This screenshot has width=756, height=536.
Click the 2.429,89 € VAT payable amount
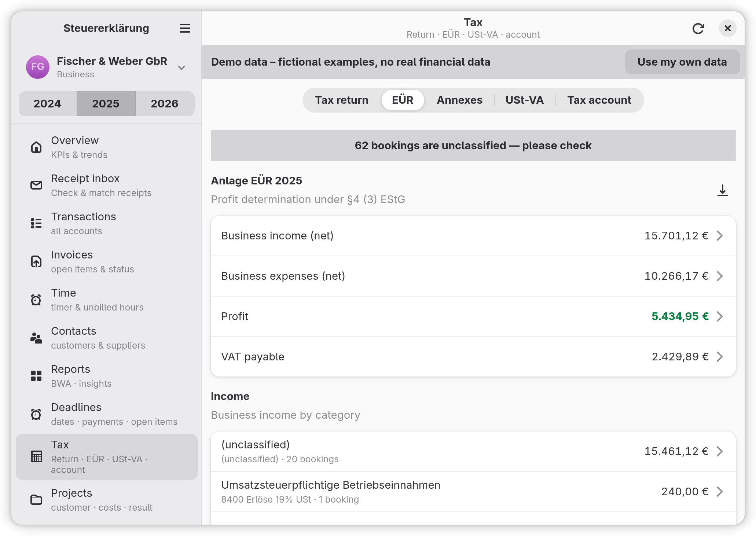[680, 357]
